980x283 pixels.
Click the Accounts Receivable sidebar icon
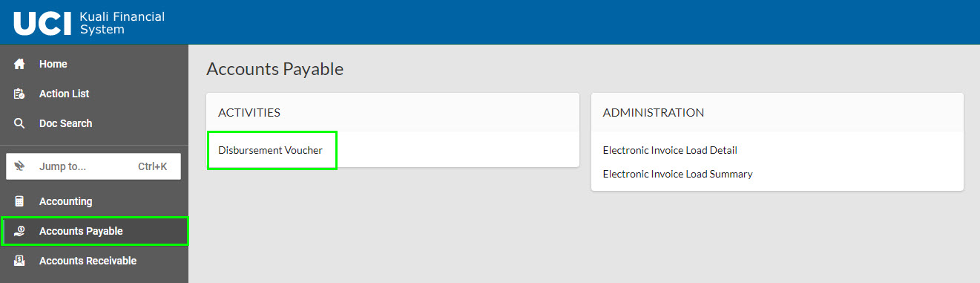[20, 261]
